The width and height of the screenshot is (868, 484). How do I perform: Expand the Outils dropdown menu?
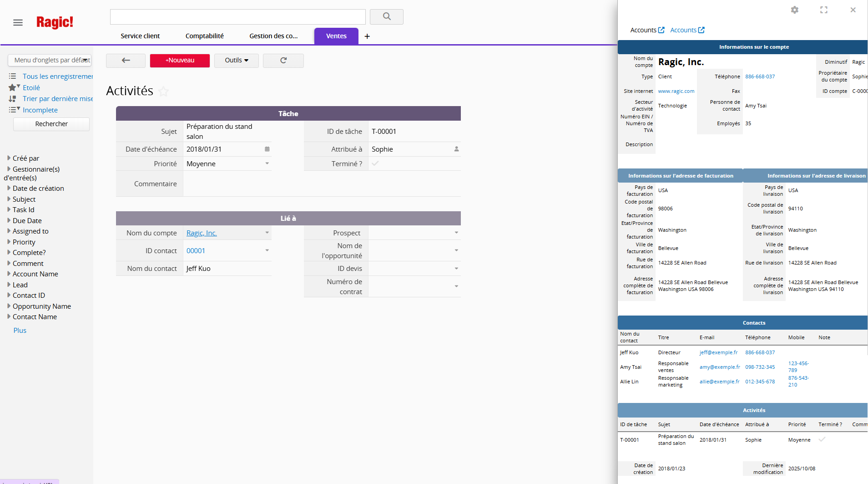237,61
